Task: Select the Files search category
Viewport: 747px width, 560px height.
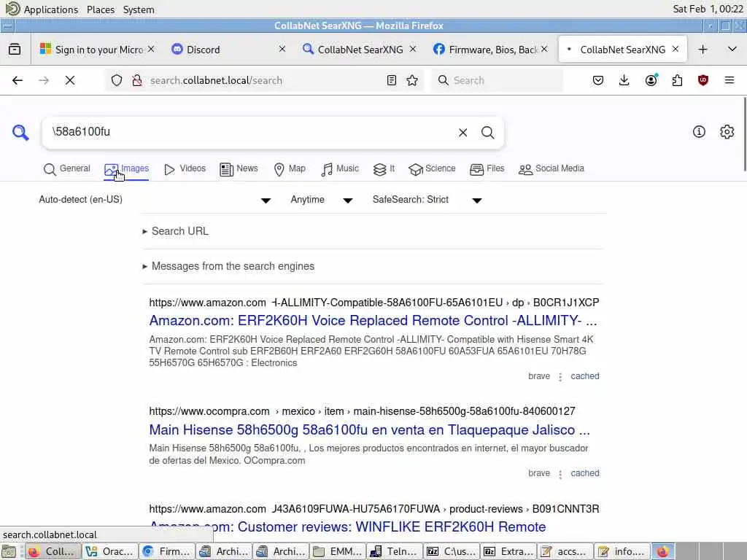Action: click(x=487, y=168)
